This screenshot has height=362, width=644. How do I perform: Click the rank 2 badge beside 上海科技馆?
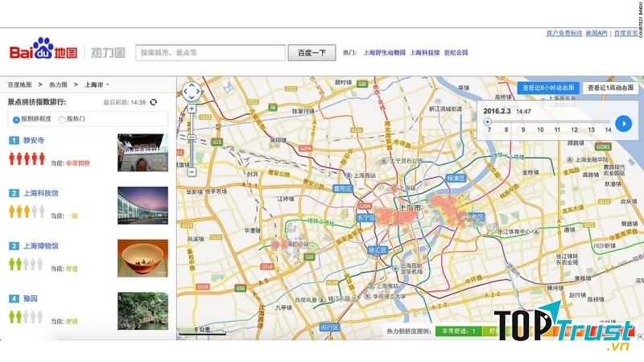14,193
